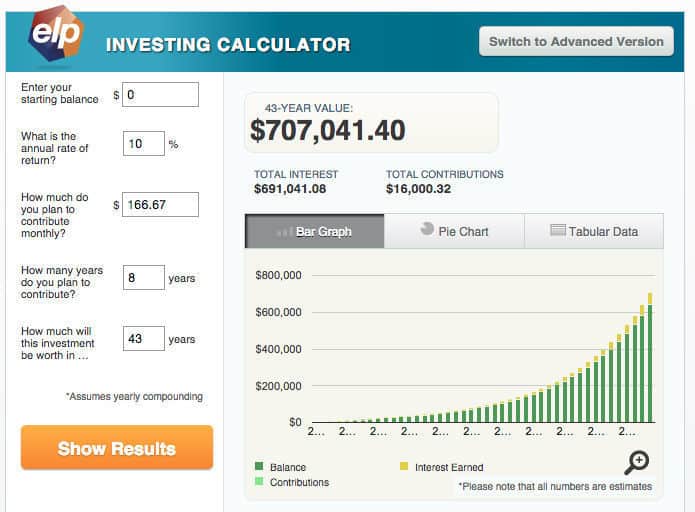Click the tallest bar in the graph
This screenshot has height=512, width=695.
tap(650, 360)
